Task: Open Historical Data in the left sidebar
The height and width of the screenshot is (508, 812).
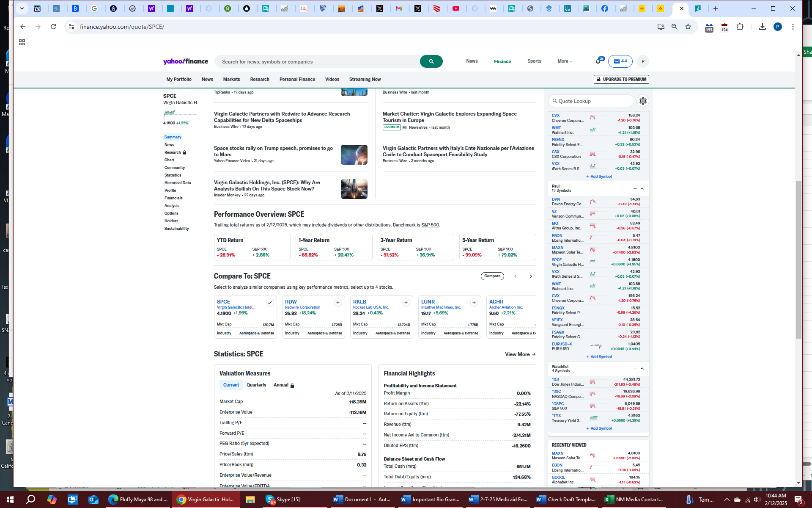Action: coord(178,183)
